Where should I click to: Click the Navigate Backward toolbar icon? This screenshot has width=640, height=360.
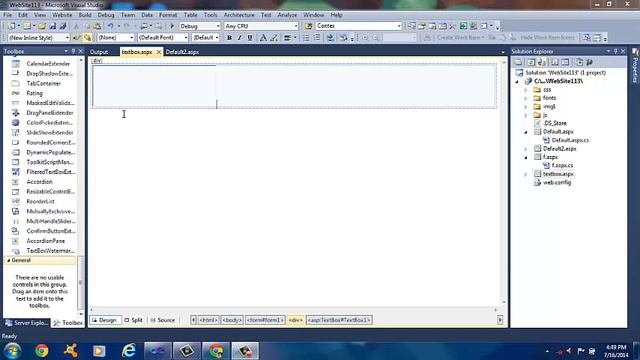coord(144,26)
